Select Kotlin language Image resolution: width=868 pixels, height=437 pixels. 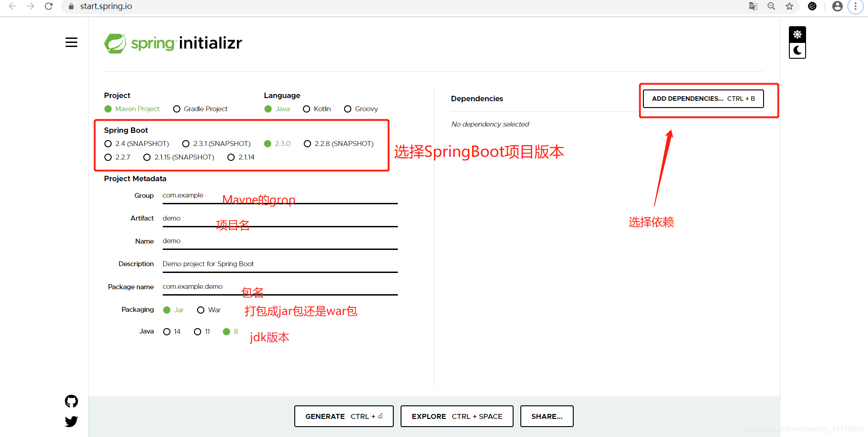pos(317,109)
